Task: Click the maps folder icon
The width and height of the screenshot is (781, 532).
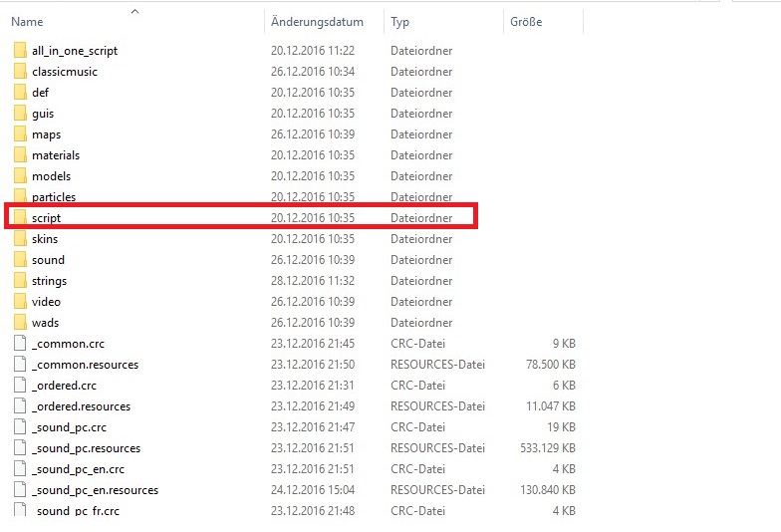Action: pyautogui.click(x=21, y=134)
